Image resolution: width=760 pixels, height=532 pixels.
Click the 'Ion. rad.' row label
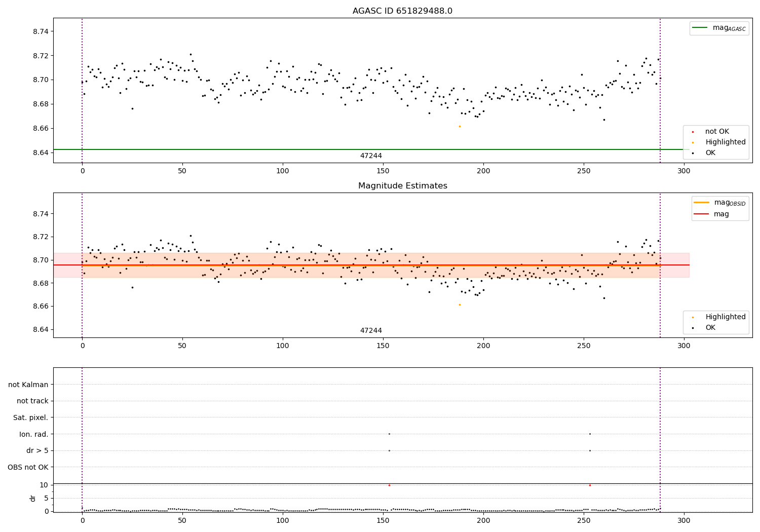pos(34,434)
